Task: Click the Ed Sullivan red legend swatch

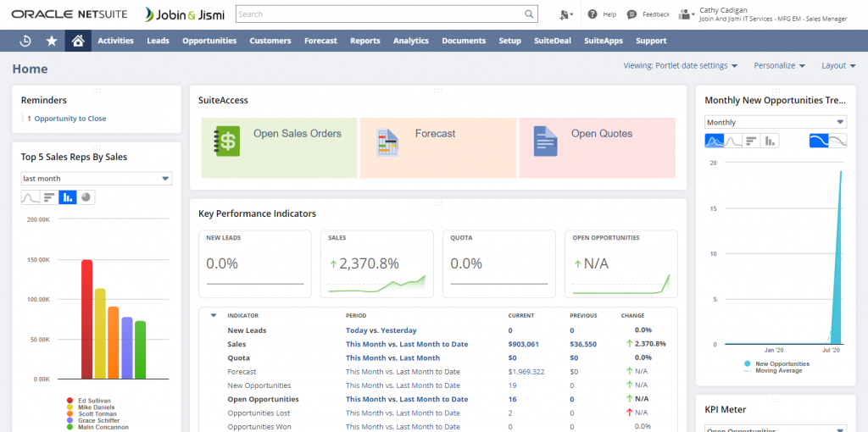Action: pos(70,401)
